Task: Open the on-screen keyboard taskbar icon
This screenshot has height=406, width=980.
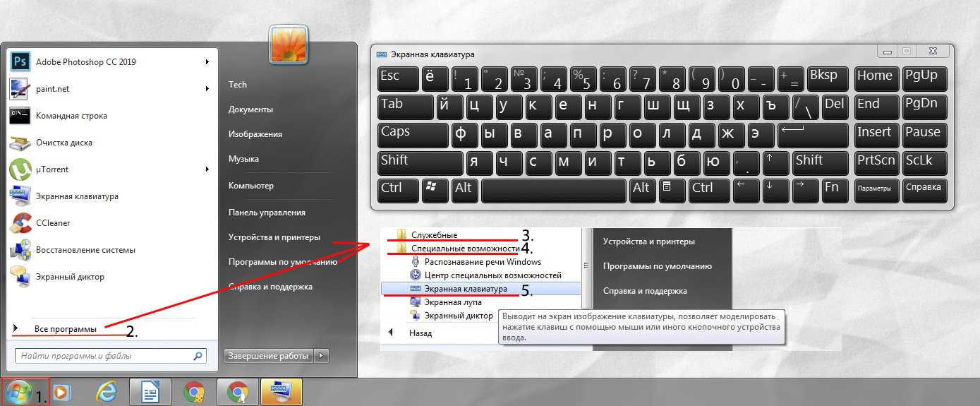Action: [282, 392]
